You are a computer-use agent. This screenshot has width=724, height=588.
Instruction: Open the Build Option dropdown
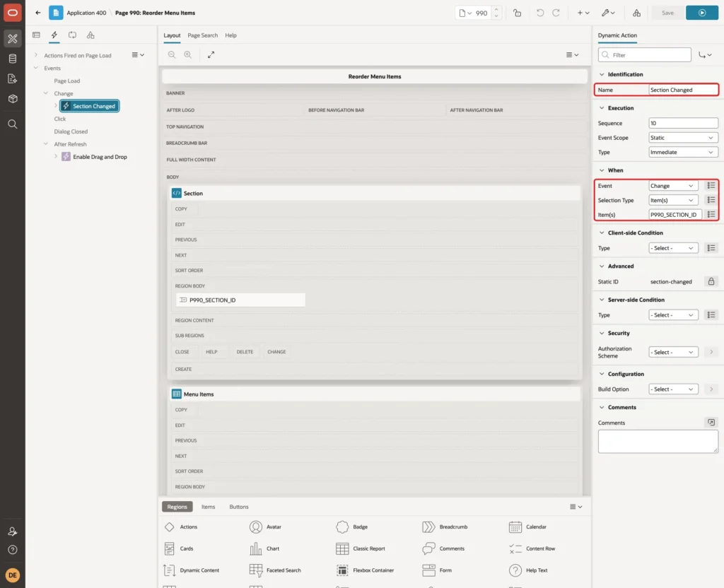tap(673, 389)
